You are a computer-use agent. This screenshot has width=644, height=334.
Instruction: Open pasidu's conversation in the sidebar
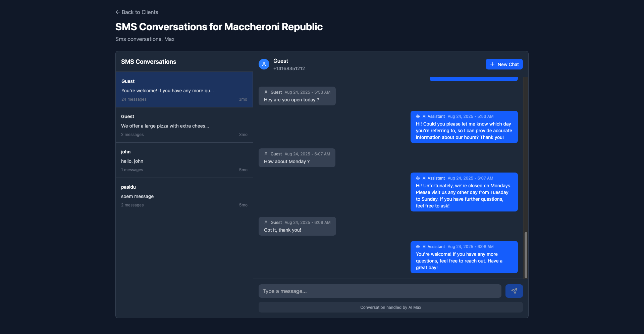click(184, 195)
